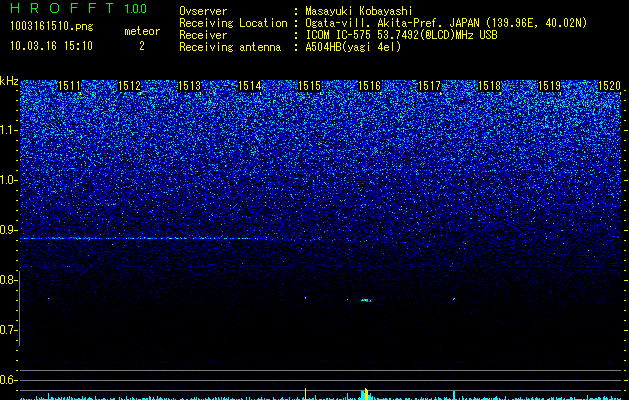
Task: Click the 1515 time marker
Action: coord(310,86)
